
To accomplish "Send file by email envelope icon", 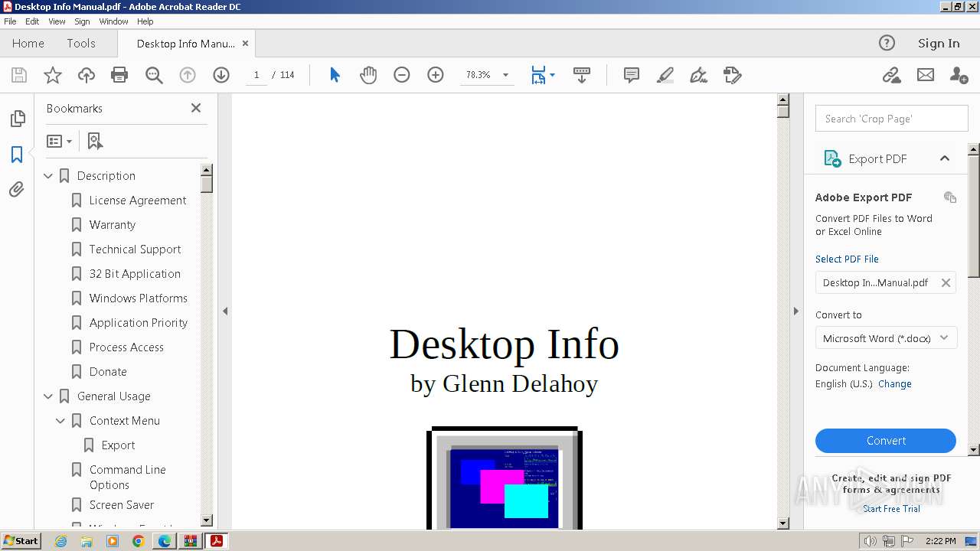I will [926, 75].
